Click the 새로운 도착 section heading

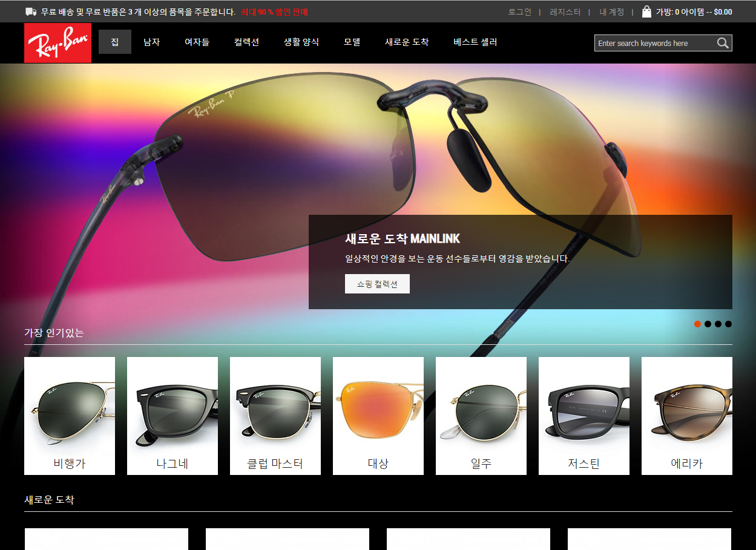coord(49,500)
